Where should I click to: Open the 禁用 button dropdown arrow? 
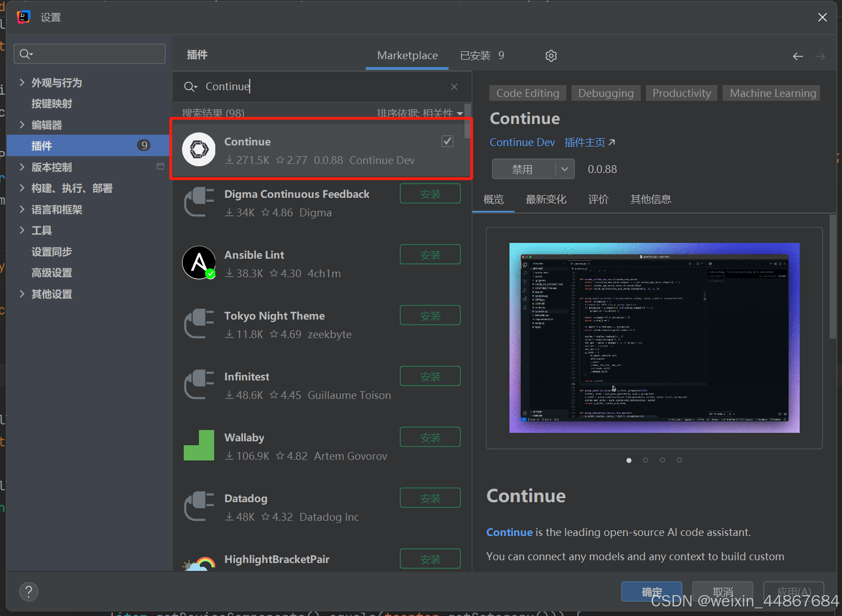tap(565, 169)
